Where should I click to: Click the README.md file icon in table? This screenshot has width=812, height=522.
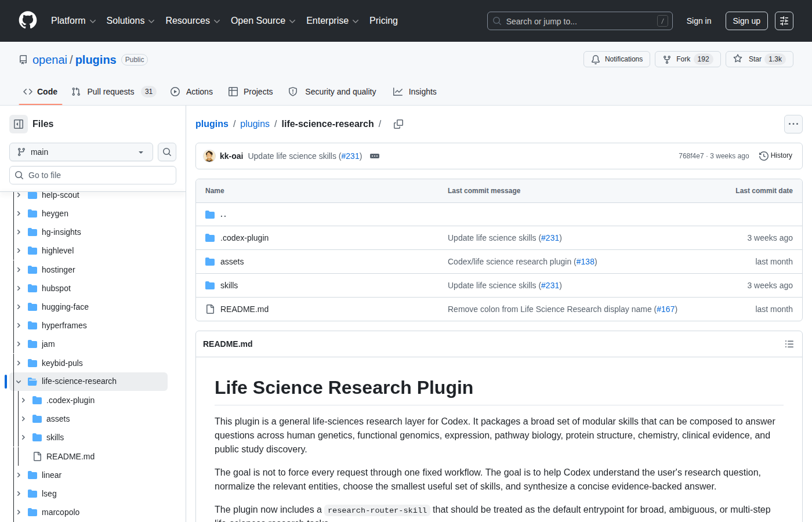click(x=210, y=309)
